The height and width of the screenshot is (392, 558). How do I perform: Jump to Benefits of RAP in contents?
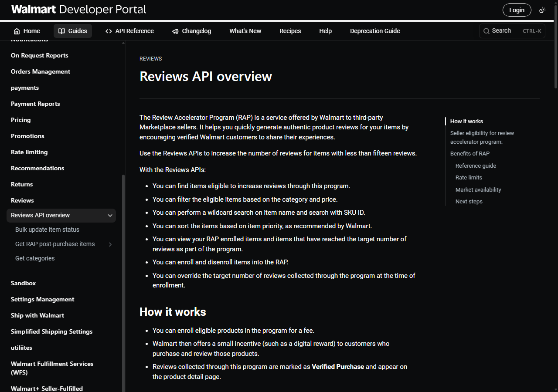(x=470, y=153)
